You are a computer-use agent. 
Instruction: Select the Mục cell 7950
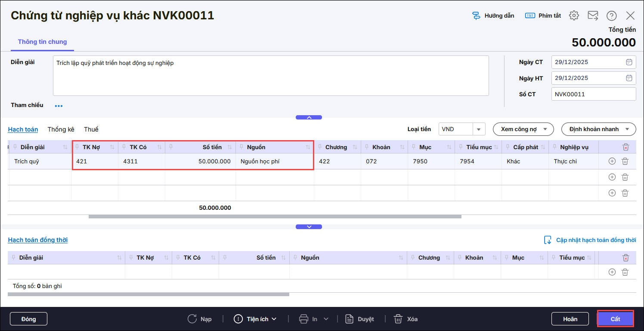point(431,162)
